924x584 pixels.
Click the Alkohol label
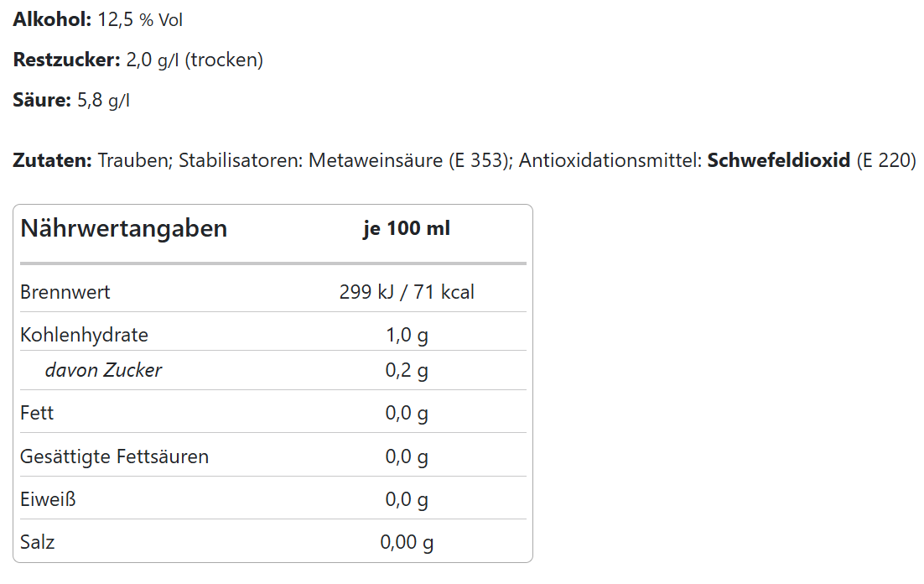pos(53,19)
